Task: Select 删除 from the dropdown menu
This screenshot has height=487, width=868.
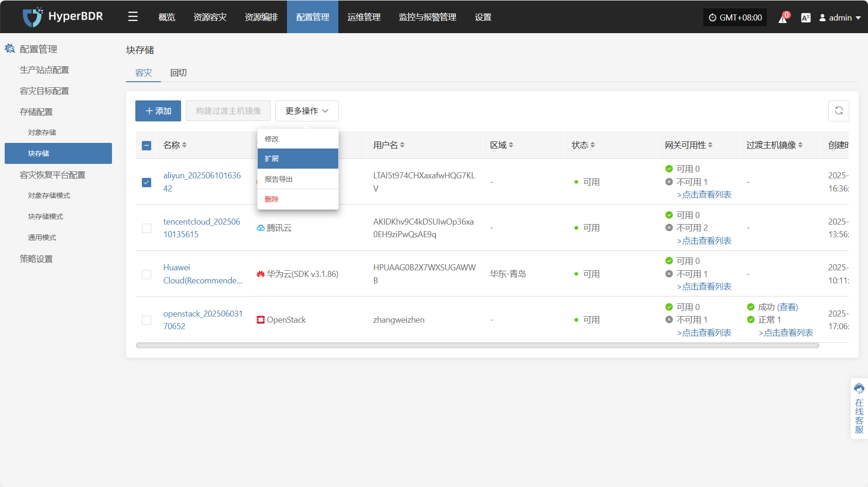Action: [x=298, y=199]
